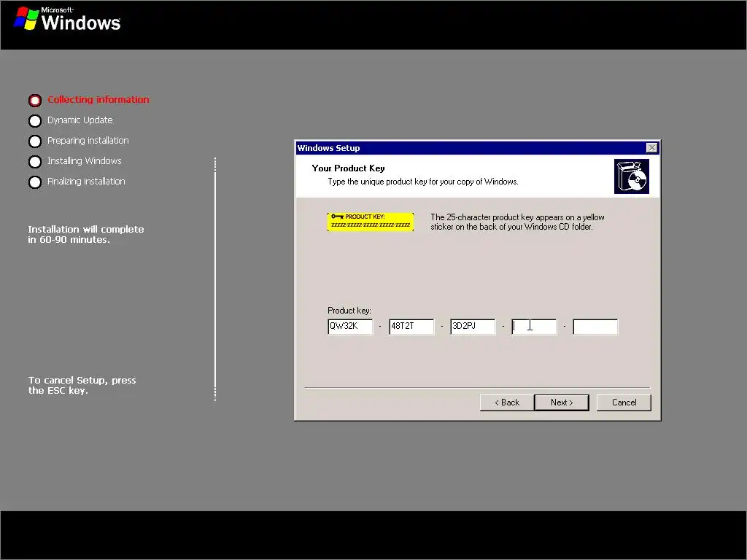
Task: Click the yellow PRODUCT KEY sticker image
Action: pos(371,222)
